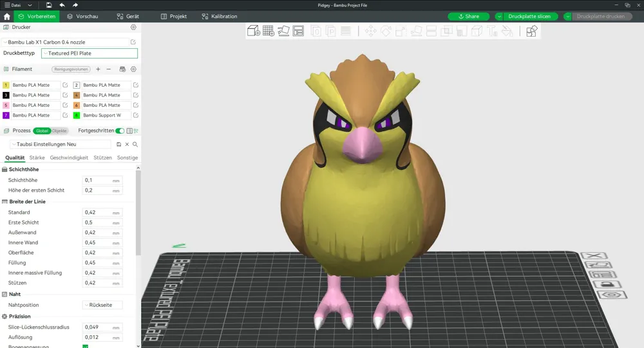Screen dimensions: 644x348
Task: Edit the Bambu Lab X1 Carbon preset
Action: pos(133,42)
